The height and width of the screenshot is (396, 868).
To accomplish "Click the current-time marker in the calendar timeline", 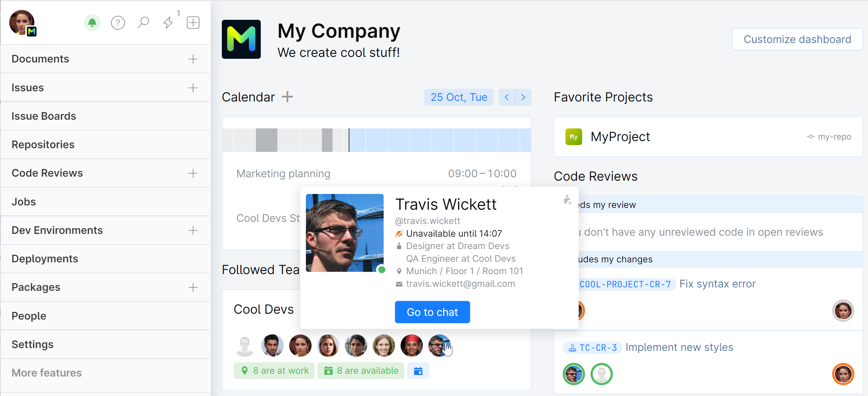I will [349, 140].
